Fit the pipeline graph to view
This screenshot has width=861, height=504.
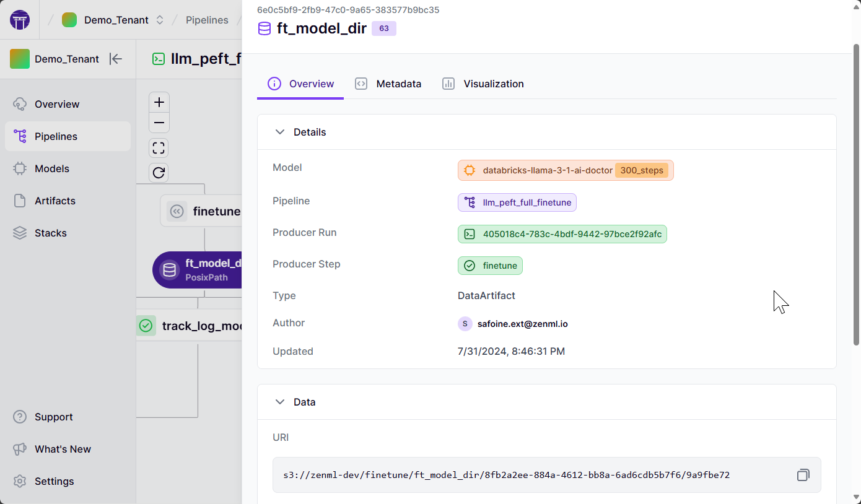click(x=159, y=148)
